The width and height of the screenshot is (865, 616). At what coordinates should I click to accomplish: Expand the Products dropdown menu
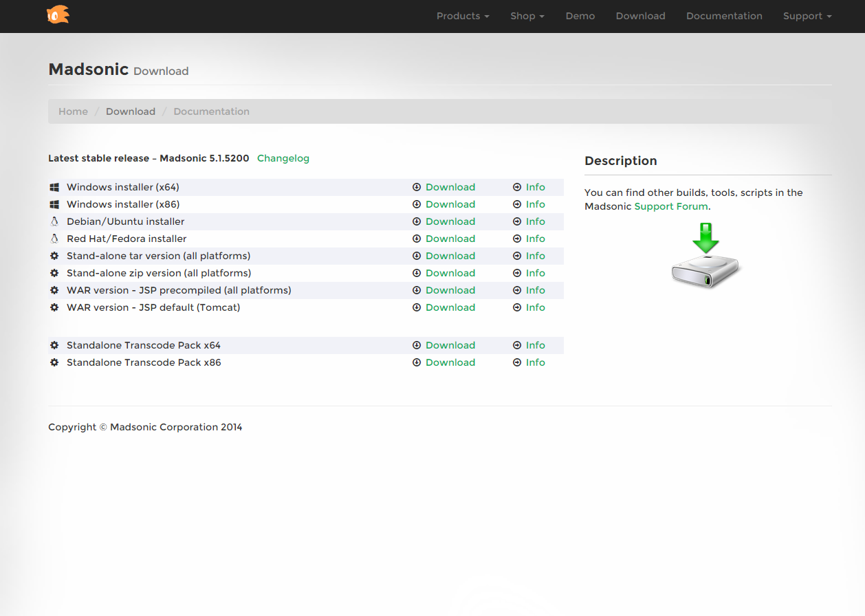[x=463, y=16]
